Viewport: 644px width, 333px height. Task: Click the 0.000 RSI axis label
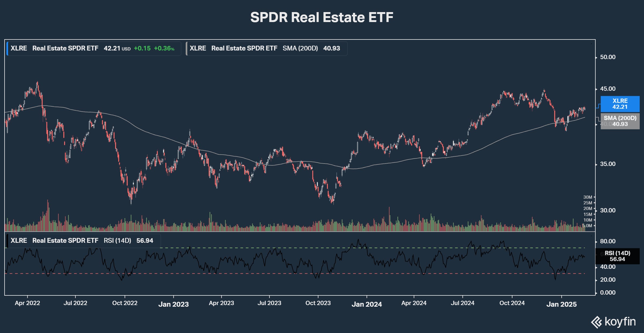pos(608,292)
